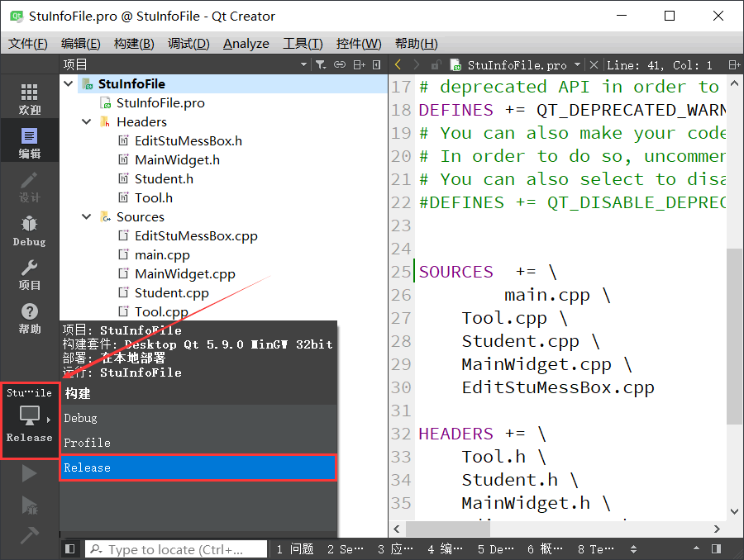Open the 控件(W) menu
744x560 pixels.
click(x=359, y=44)
